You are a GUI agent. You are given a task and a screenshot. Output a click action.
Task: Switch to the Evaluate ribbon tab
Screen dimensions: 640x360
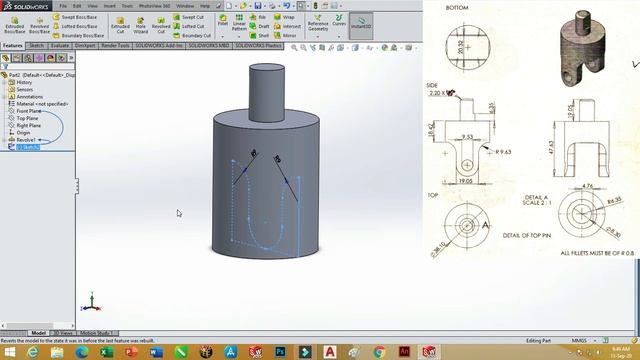coord(60,46)
